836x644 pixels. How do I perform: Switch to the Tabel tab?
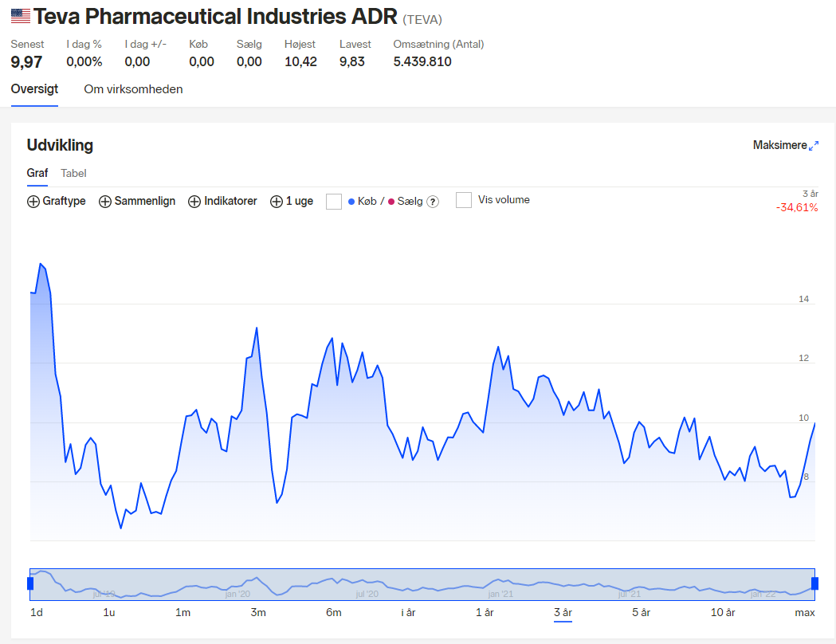click(x=73, y=173)
